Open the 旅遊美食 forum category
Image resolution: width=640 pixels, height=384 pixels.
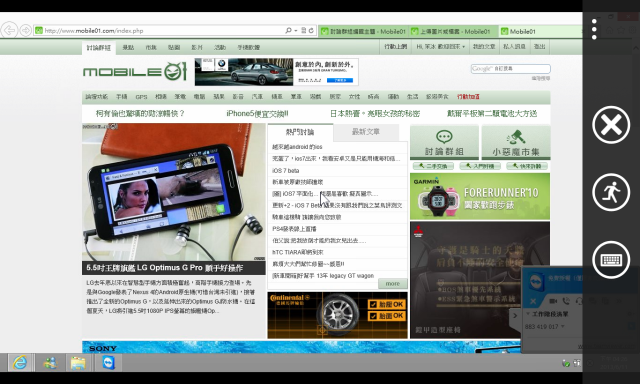437,97
